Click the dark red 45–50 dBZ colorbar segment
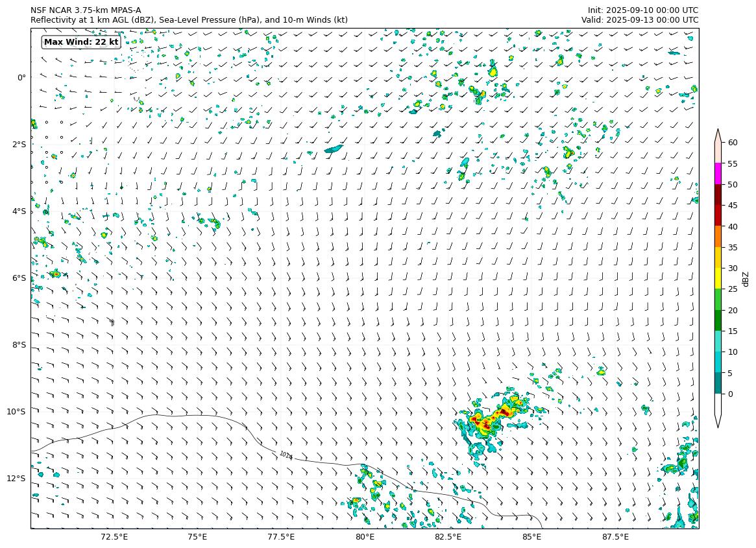Screen dimensions: 756x548 [718, 195]
